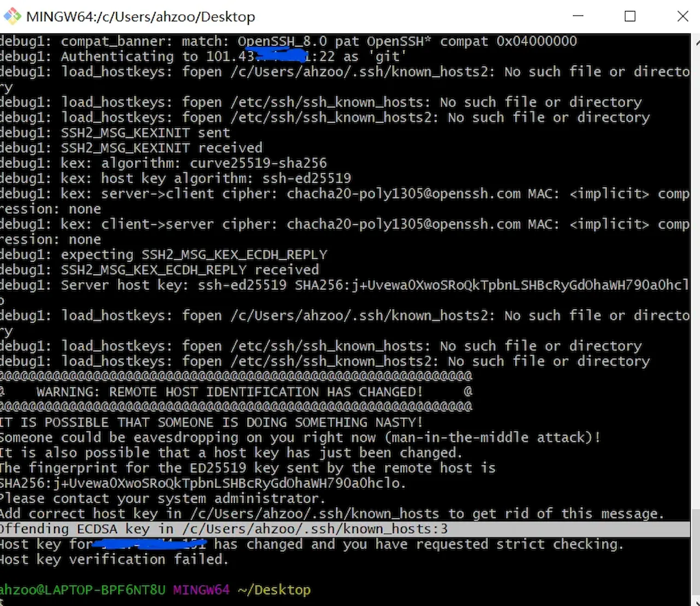Screen dimensions: 700x606
Task: Click the highlighted Offending ECDSA key line
Action: pyautogui.click(x=223, y=529)
